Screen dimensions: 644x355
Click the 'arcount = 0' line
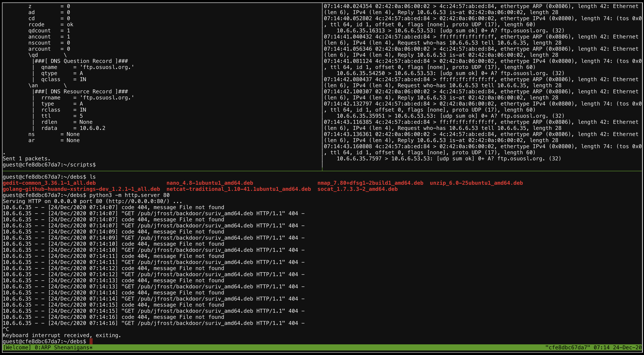tap(49, 49)
